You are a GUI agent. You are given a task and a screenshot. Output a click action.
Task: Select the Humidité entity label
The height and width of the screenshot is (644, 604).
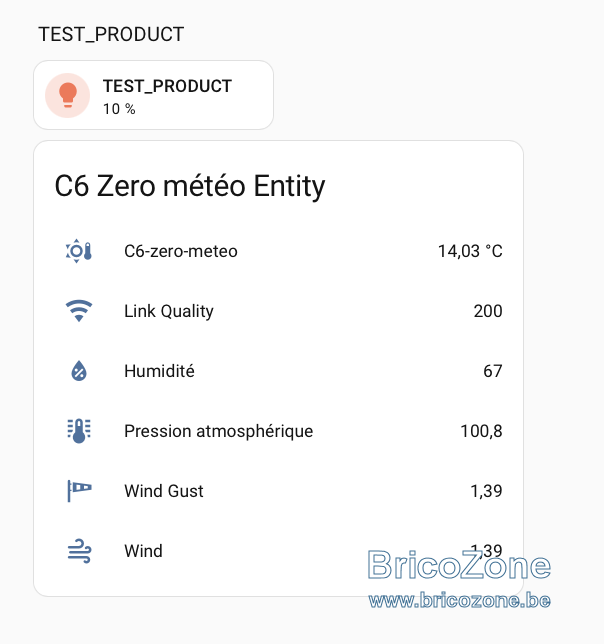tap(159, 371)
